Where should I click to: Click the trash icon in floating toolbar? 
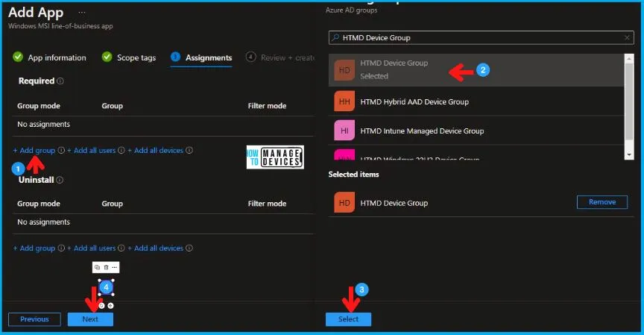[x=106, y=268]
